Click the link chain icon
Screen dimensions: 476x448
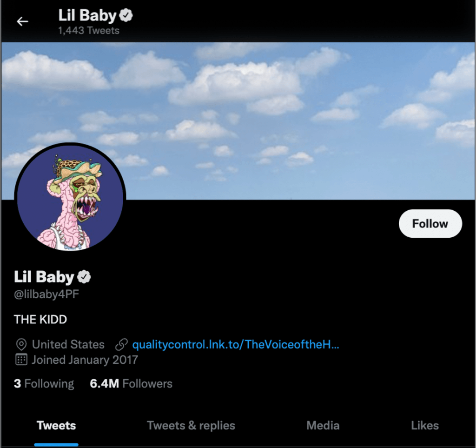coord(121,344)
